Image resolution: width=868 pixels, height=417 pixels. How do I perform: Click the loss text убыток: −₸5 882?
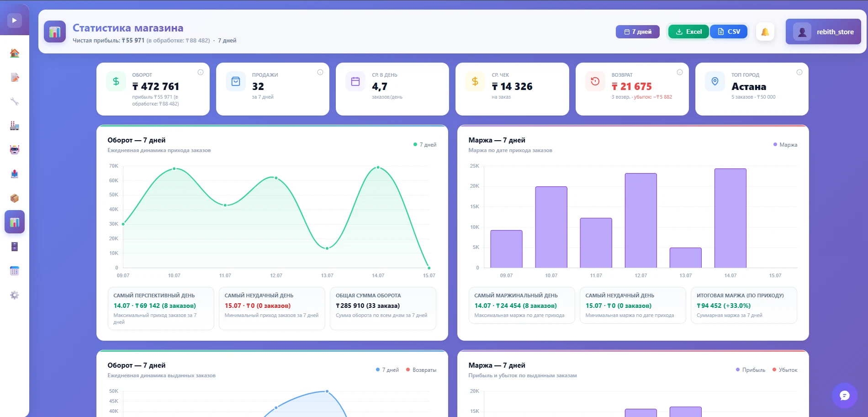click(653, 97)
